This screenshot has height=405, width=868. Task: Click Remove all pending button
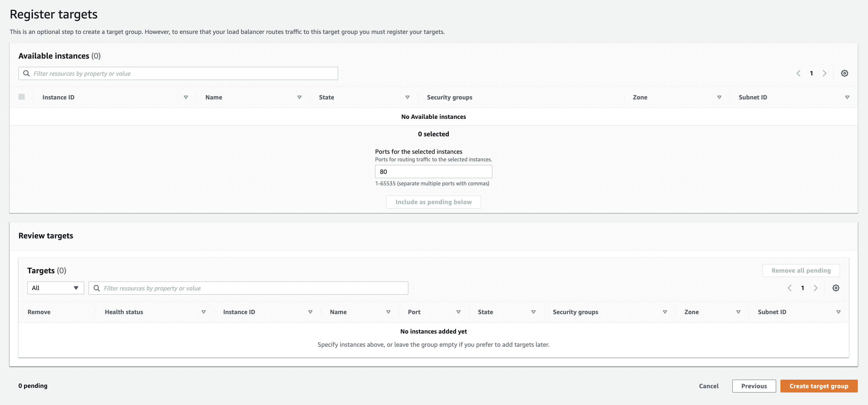click(800, 270)
